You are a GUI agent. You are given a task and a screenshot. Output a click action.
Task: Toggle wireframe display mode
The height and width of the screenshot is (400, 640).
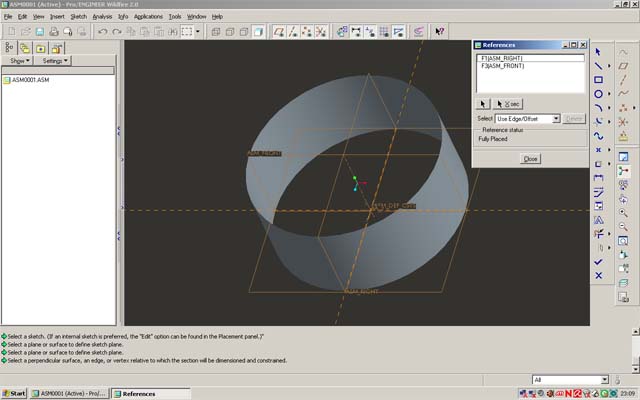click(215, 32)
